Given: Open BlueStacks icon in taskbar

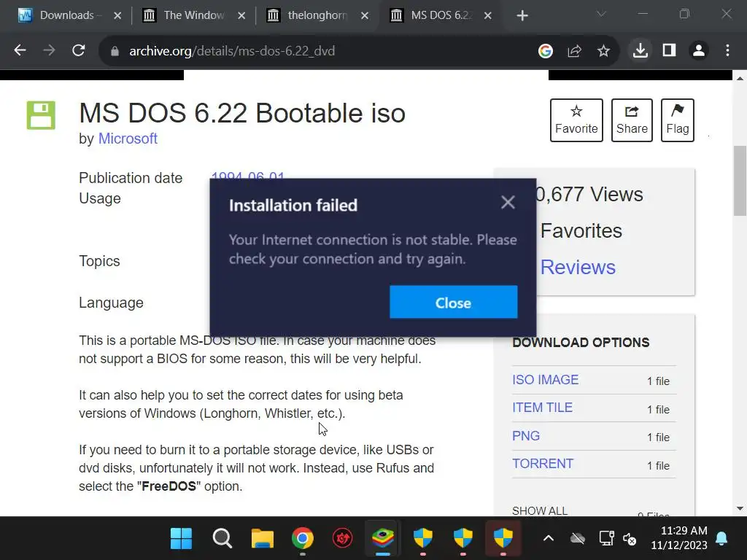Looking at the screenshot, I should click(x=382, y=539).
